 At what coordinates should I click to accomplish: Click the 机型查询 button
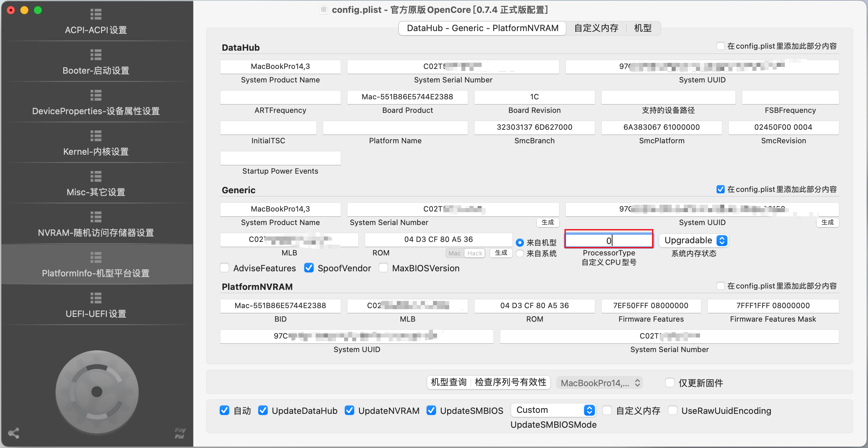click(449, 382)
